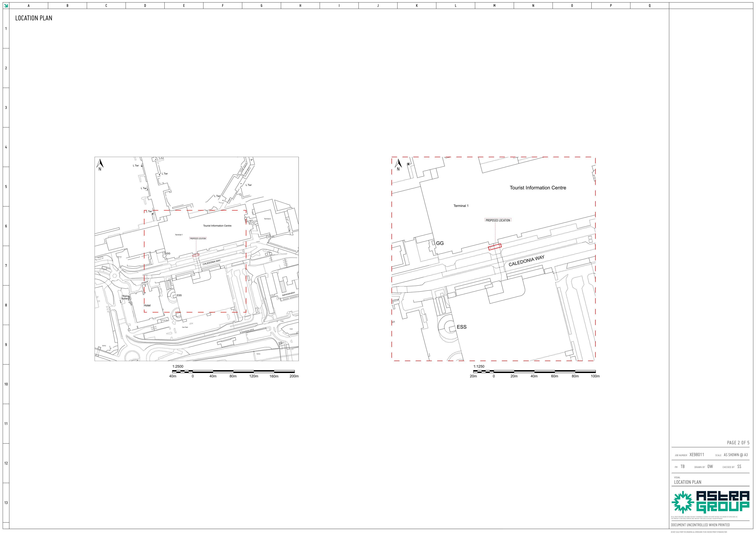The width and height of the screenshot is (756, 535).
Task: Click grid row header 13
Action: 6,503
